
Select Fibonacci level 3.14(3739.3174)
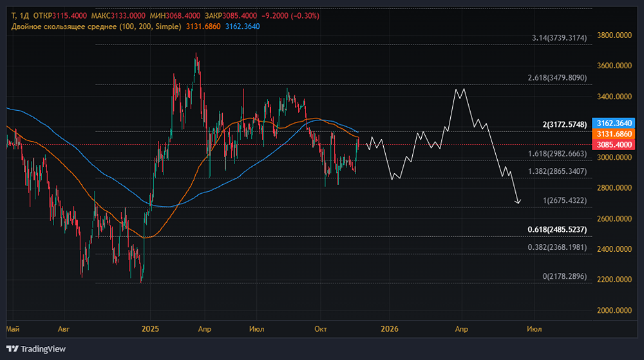[560, 38]
